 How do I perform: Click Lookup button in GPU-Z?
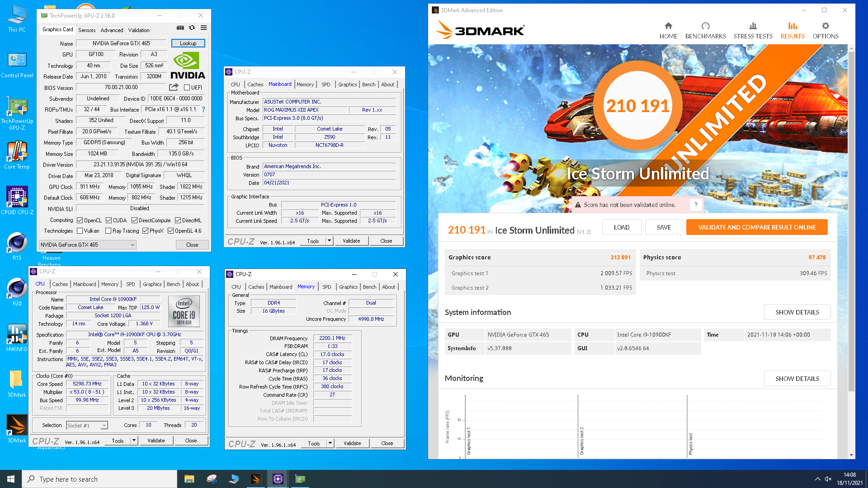(188, 43)
